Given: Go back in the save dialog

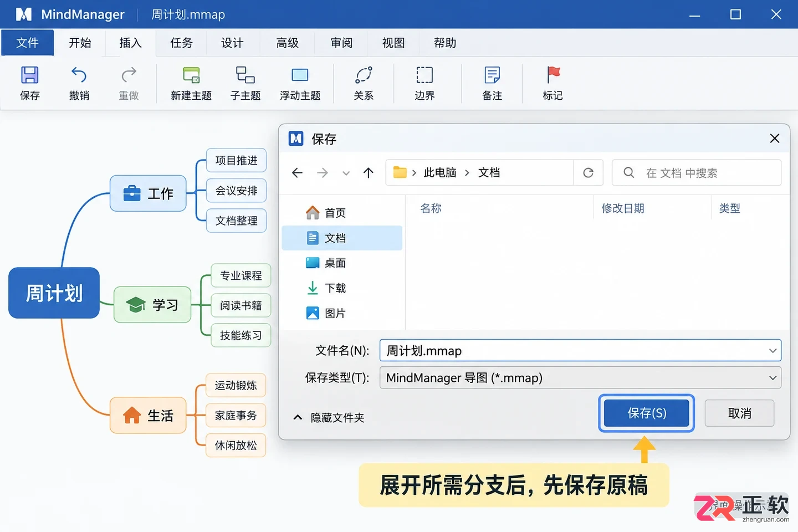Looking at the screenshot, I should tap(298, 173).
